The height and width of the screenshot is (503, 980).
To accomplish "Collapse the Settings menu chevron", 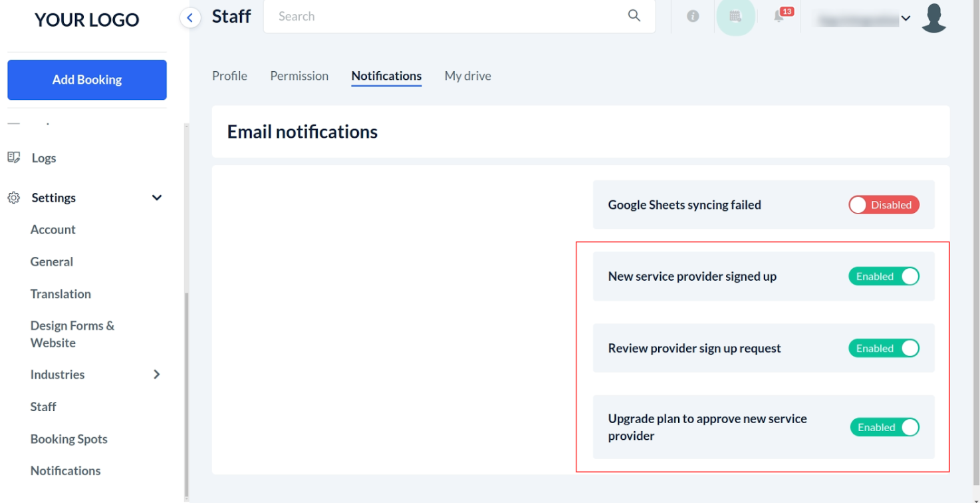I will coord(157,198).
